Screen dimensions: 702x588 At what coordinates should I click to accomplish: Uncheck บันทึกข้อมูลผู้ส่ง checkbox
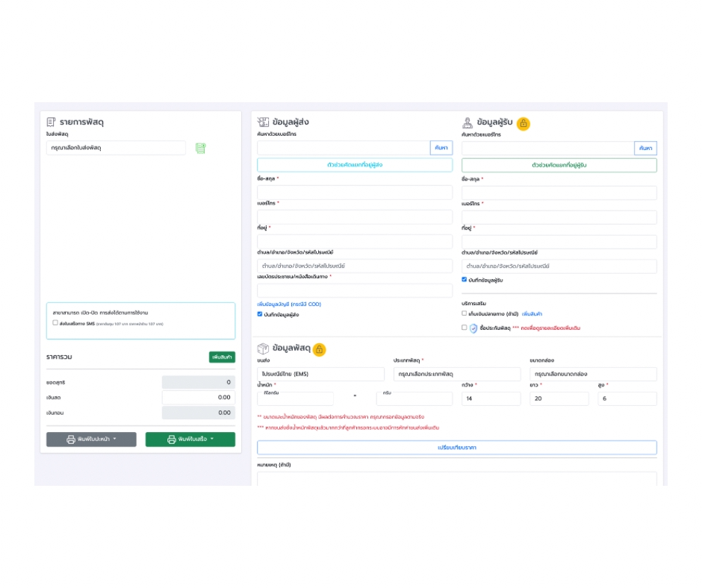260,315
